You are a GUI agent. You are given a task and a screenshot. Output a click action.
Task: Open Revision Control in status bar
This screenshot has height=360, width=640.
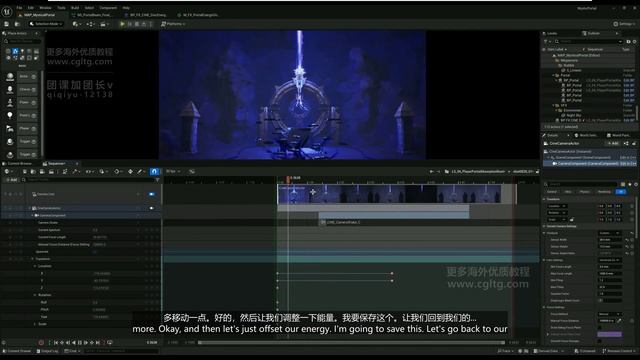(619, 351)
